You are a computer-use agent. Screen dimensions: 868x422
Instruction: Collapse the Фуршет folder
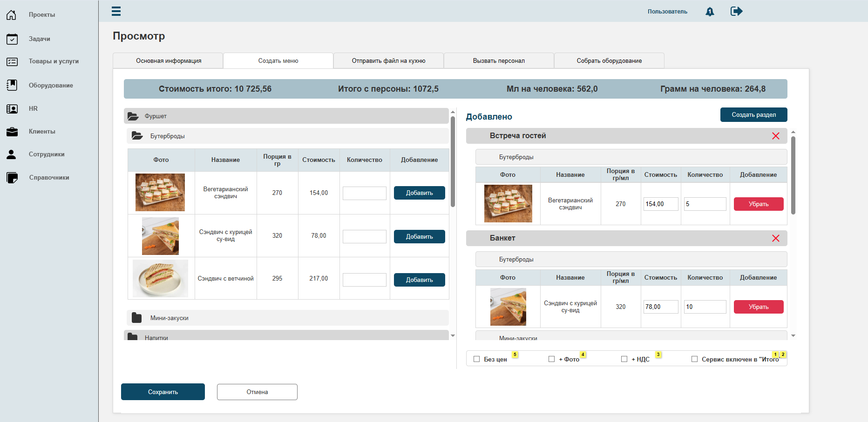tap(133, 116)
